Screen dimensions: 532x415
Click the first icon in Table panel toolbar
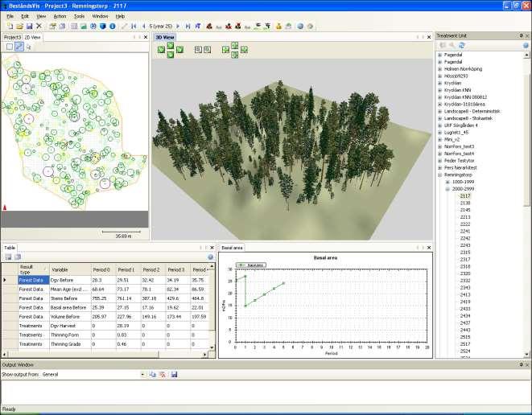pos(9,257)
